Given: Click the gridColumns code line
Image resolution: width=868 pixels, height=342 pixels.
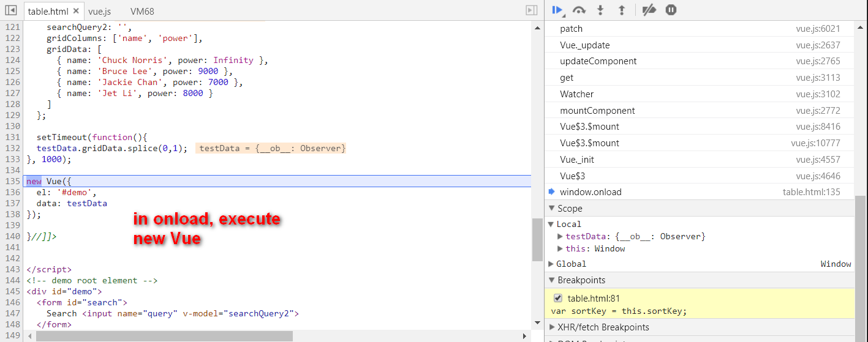Looking at the screenshot, I should pyautogui.click(x=124, y=38).
